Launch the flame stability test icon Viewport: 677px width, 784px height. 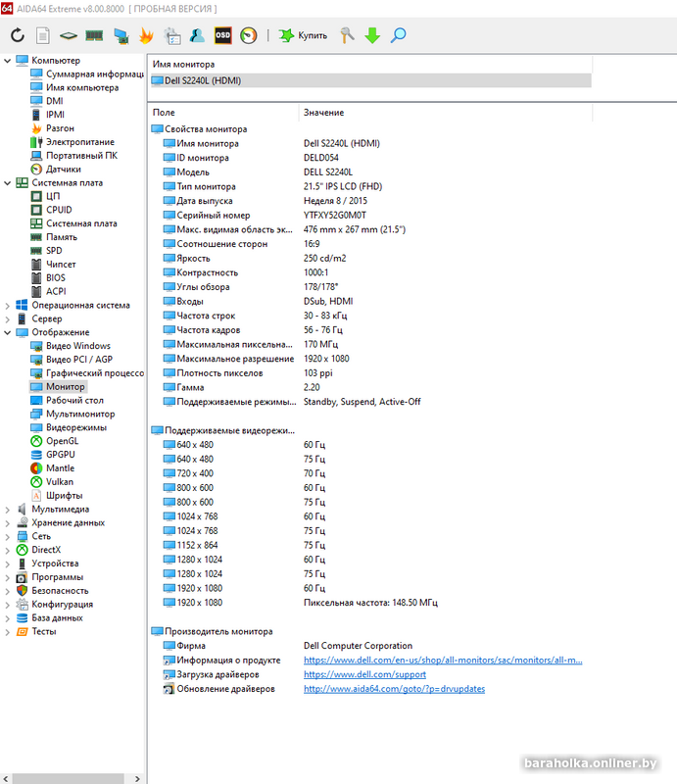[x=146, y=35]
